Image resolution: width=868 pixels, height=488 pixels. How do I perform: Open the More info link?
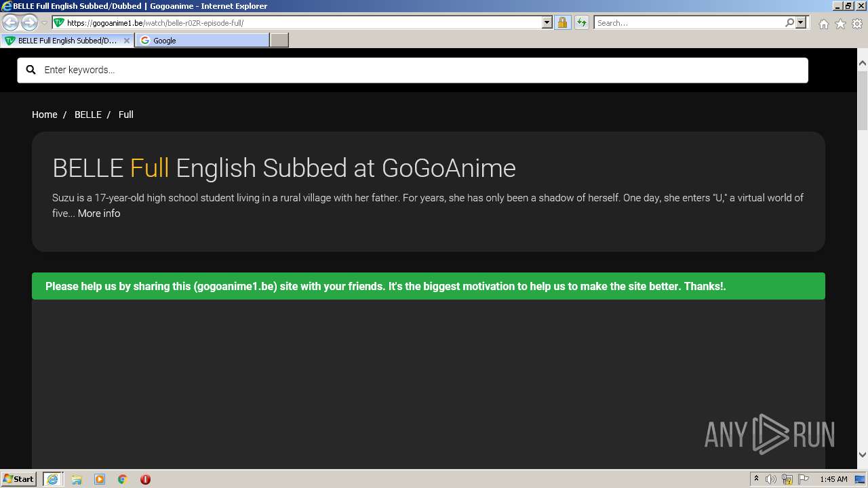coord(99,213)
